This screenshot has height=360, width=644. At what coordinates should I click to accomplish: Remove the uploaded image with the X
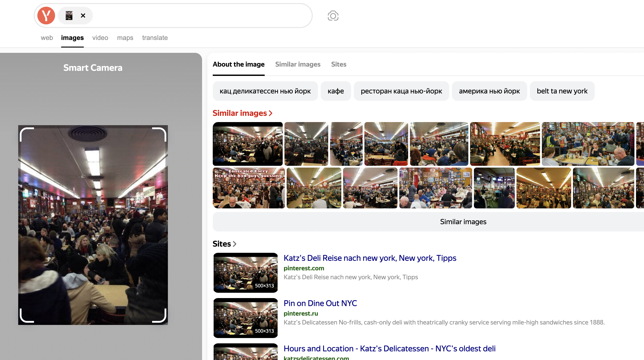click(83, 16)
